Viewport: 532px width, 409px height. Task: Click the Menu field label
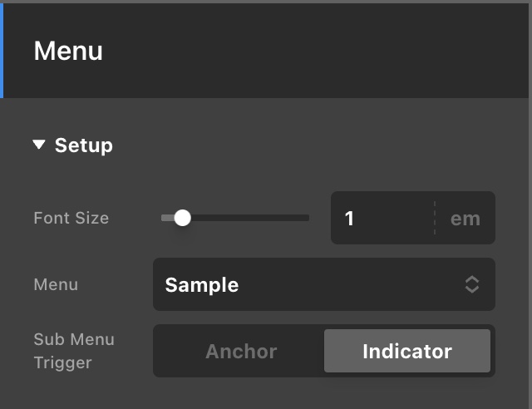tap(56, 284)
